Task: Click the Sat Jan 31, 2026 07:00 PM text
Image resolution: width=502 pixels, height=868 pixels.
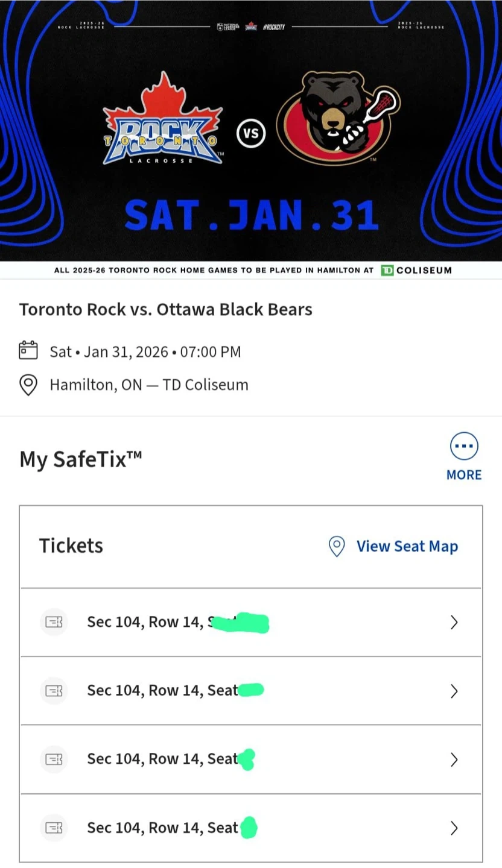Action: 145,351
